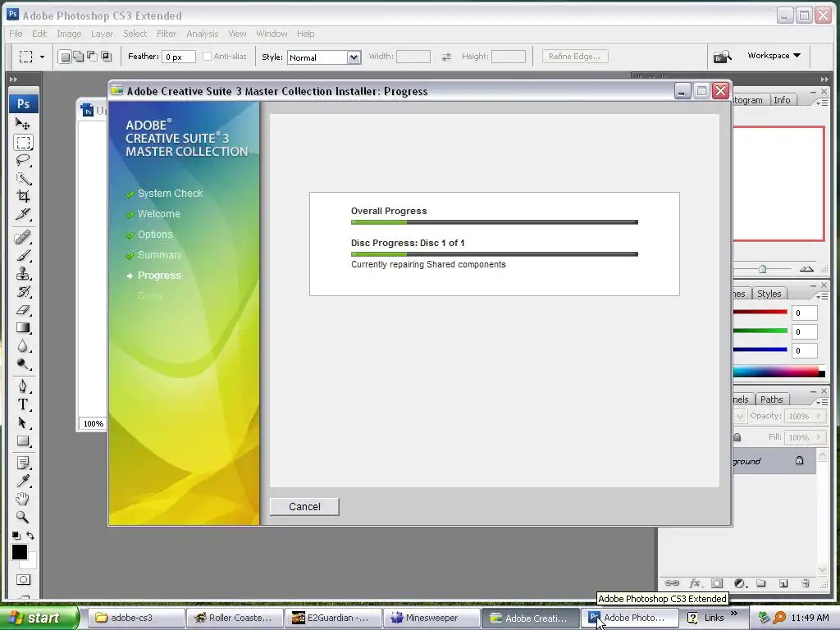Toggle Quick Mask mode
The width and height of the screenshot is (840, 630).
(23, 580)
